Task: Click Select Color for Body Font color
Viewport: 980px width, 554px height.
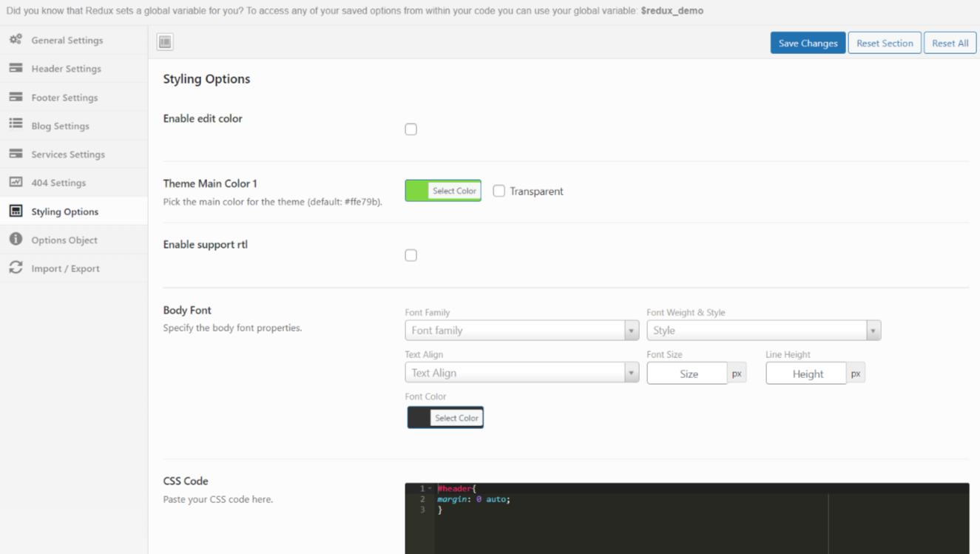Action: point(456,418)
